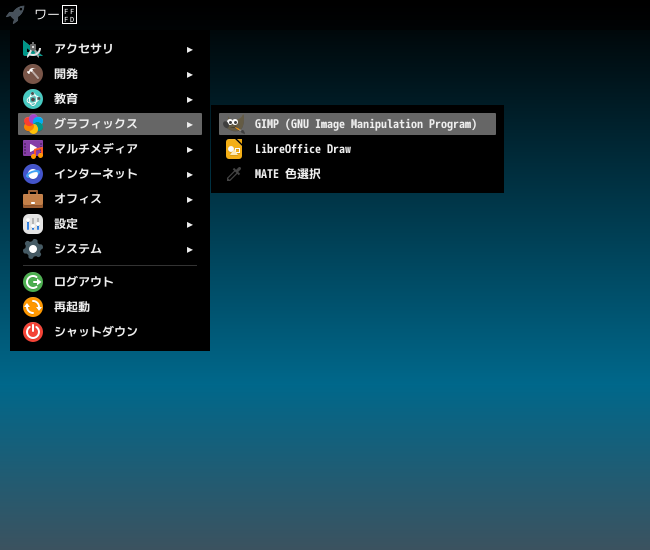Select the システム menu category
650x550 pixels.
(x=110, y=249)
